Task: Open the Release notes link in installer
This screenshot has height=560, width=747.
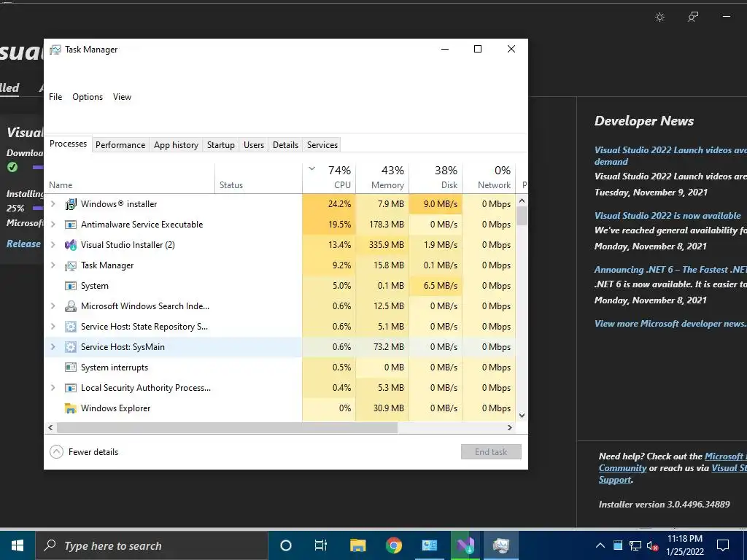Action: [23, 244]
